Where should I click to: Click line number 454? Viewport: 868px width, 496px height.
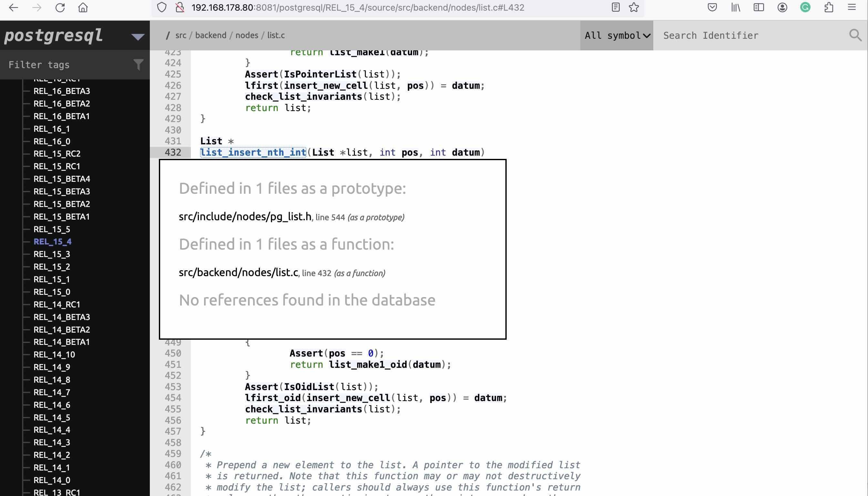click(173, 398)
